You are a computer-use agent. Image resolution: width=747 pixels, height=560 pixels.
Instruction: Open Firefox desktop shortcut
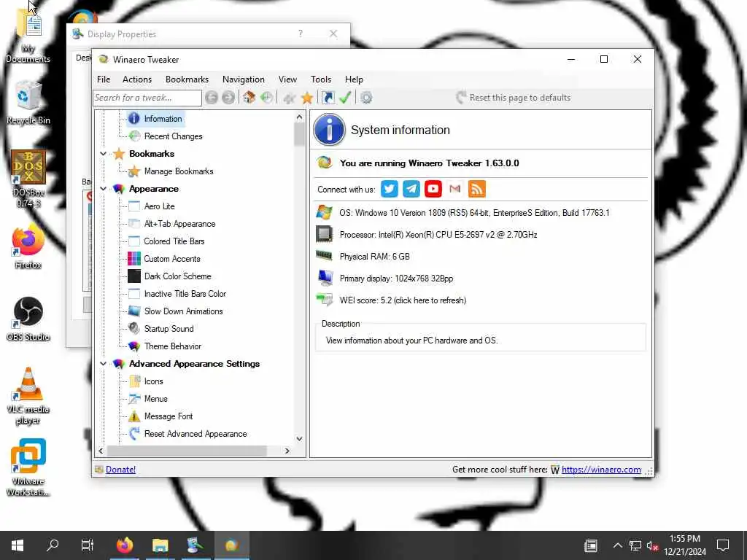[28, 246]
